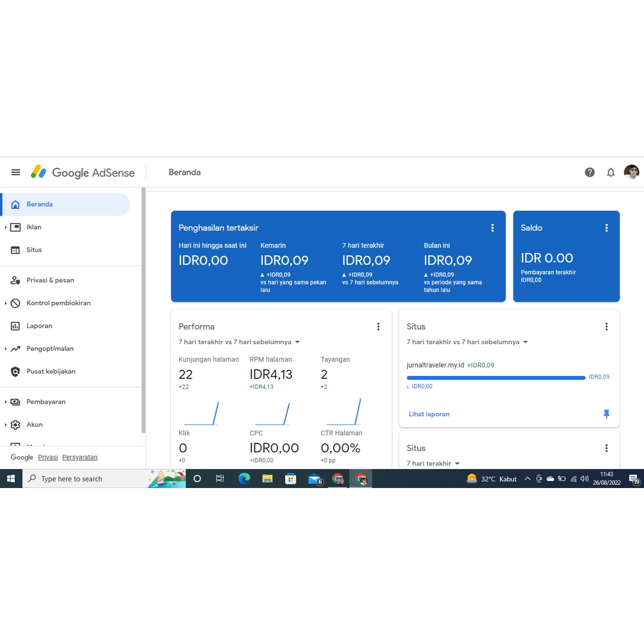Click the jurnaltraveler.my.id earnings progress bar
644x644 pixels.
click(496, 377)
